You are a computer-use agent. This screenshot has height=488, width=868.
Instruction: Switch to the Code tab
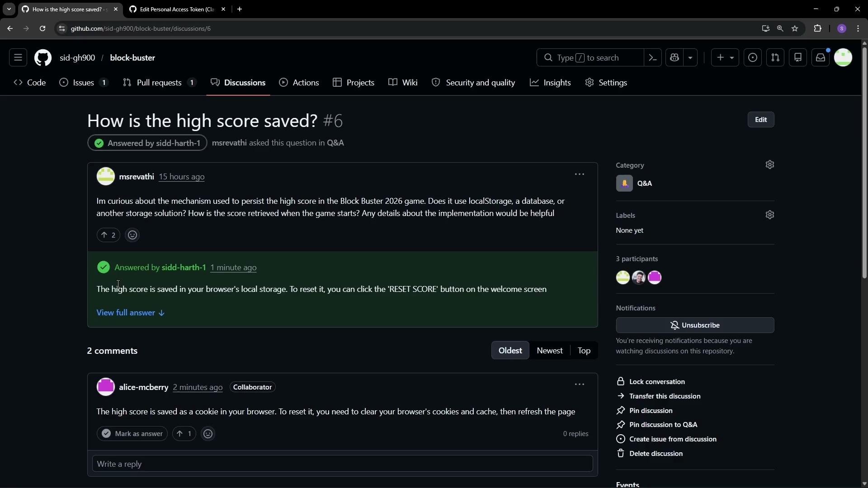[x=30, y=83]
